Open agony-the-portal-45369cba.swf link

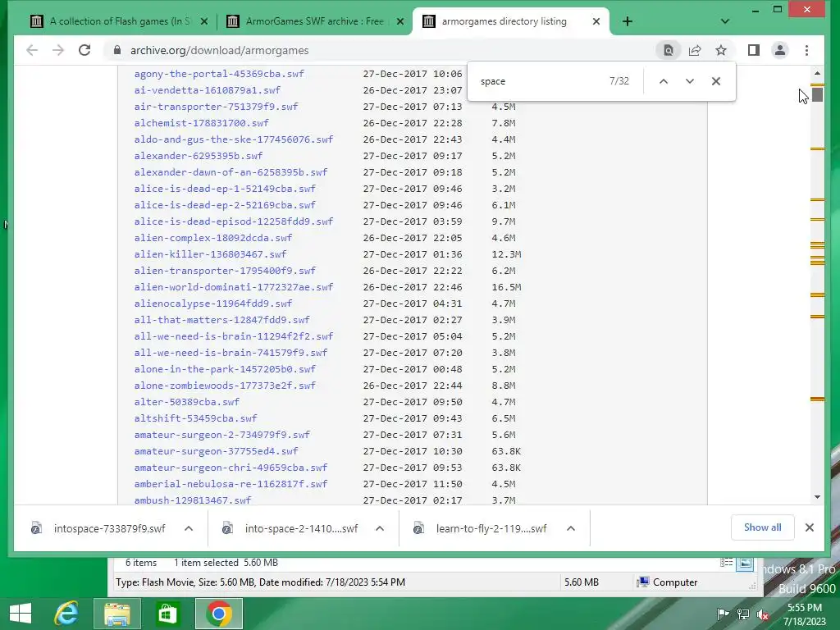pyautogui.click(x=219, y=74)
